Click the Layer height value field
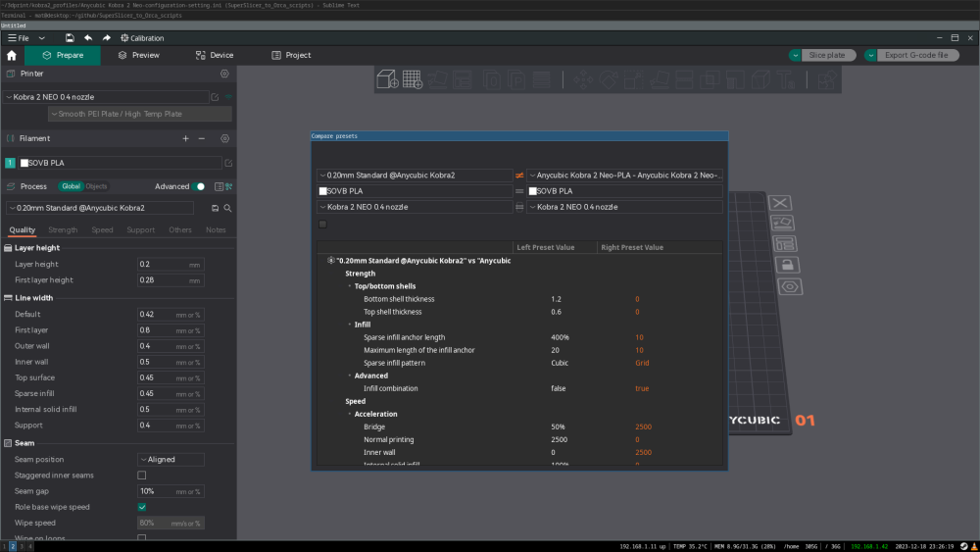 (171, 265)
